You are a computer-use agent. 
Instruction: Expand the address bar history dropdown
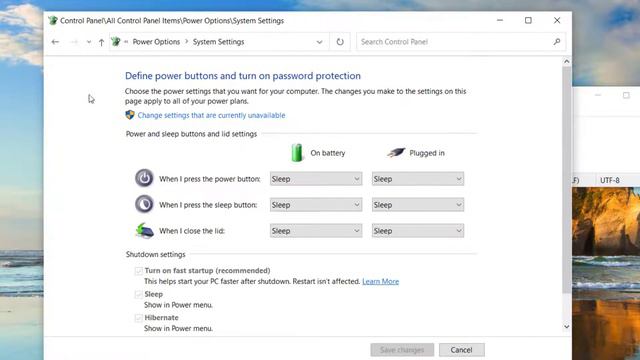coord(319,42)
